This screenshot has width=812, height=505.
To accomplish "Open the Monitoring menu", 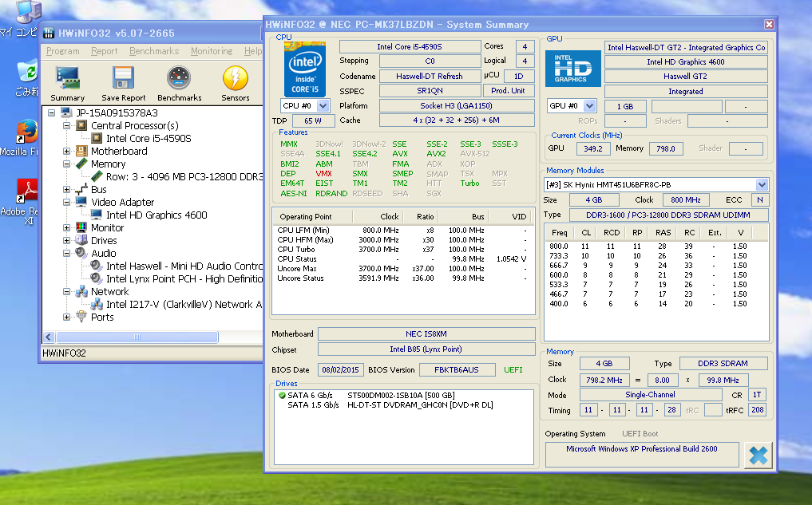I will pyautogui.click(x=212, y=51).
